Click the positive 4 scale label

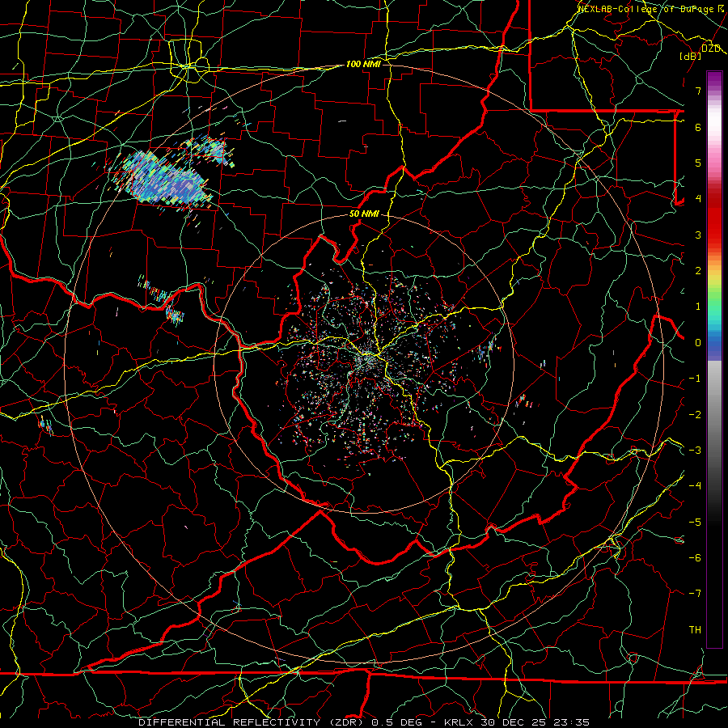tap(698, 199)
